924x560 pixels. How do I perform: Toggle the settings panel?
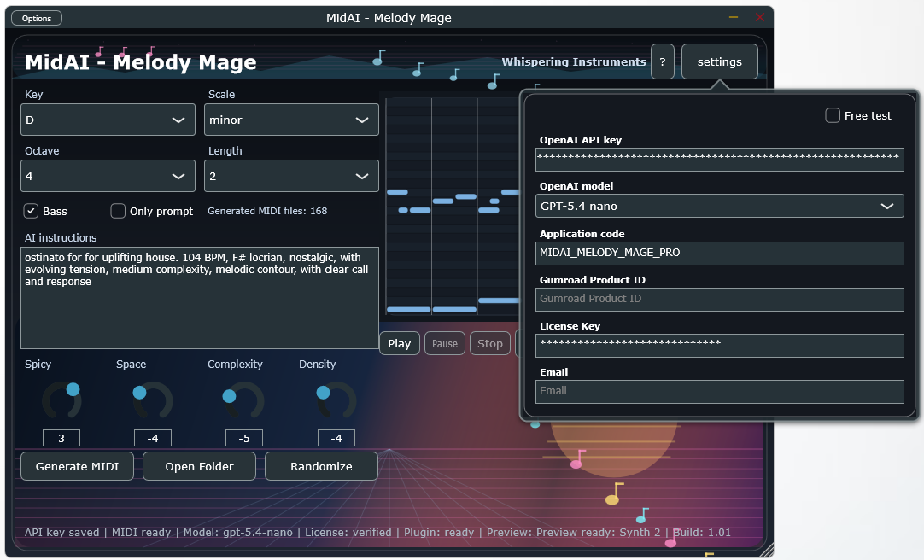coord(720,61)
